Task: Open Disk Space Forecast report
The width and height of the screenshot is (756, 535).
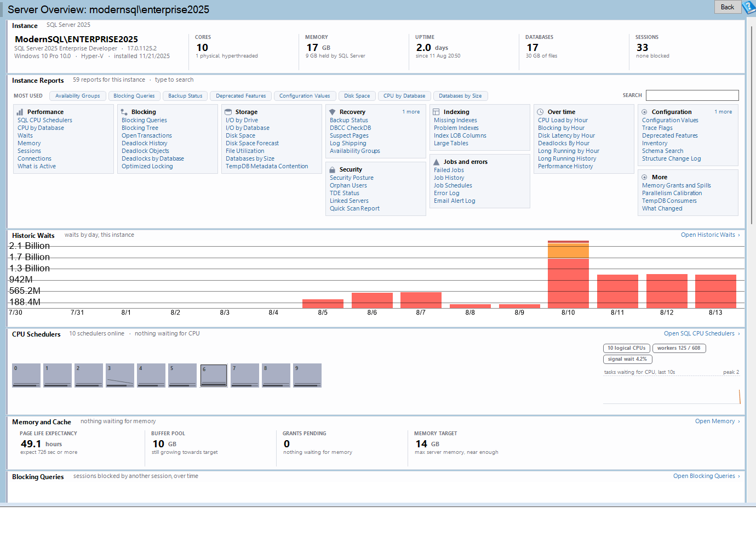Action: click(x=252, y=143)
